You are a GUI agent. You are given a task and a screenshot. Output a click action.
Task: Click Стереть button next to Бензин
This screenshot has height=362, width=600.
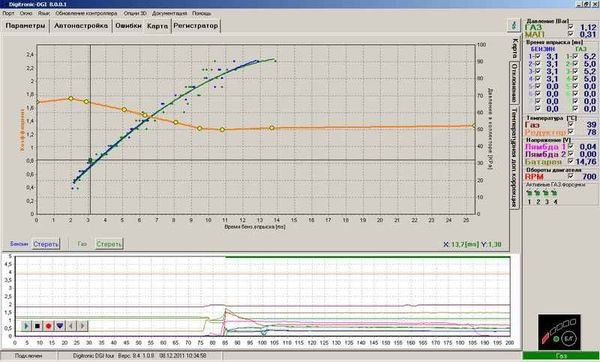click(x=46, y=244)
